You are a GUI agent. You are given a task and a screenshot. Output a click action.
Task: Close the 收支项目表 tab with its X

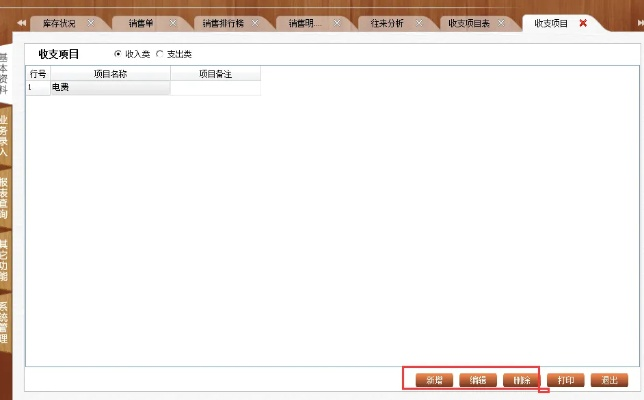(502, 22)
